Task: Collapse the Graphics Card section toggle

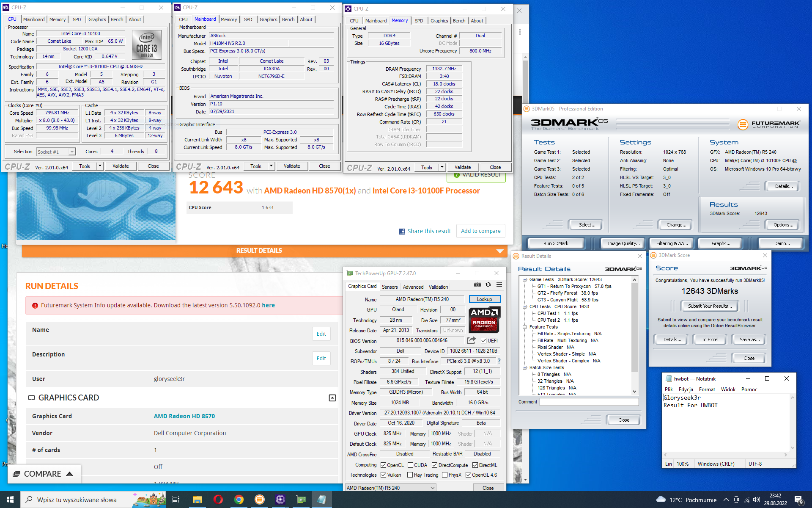Action: (332, 398)
